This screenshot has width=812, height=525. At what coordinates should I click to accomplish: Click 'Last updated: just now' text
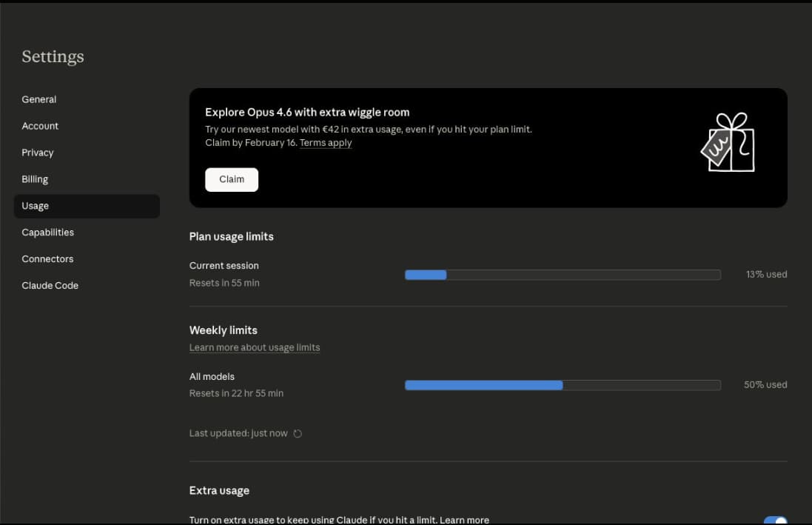pos(238,433)
